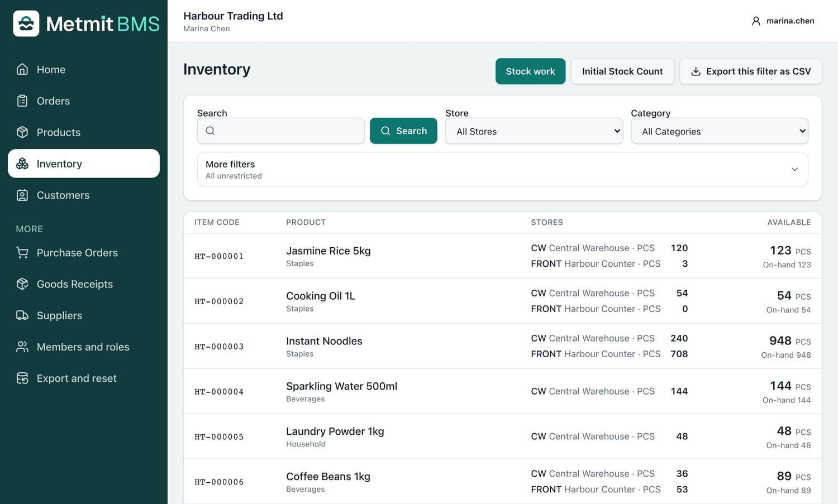Screen dimensions: 838x504
Task: Click the Coffee Beans 1kg product name
Action: coord(328,477)
